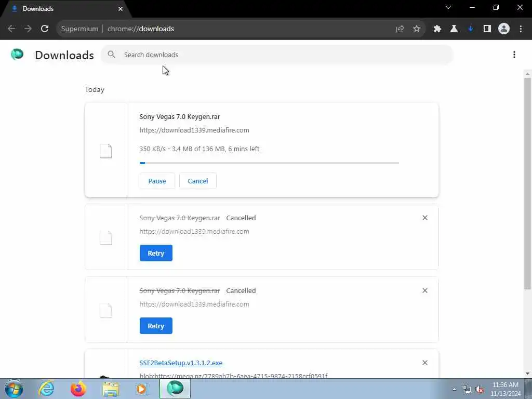The width and height of the screenshot is (532, 399).
Task: Open the share page icon in address bar
Action: [x=400, y=29]
